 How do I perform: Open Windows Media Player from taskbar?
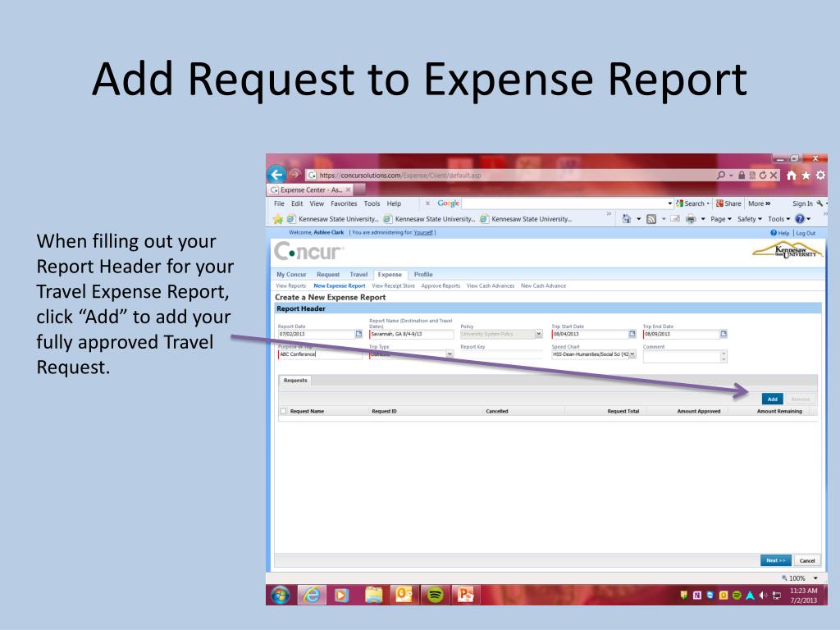point(341,595)
